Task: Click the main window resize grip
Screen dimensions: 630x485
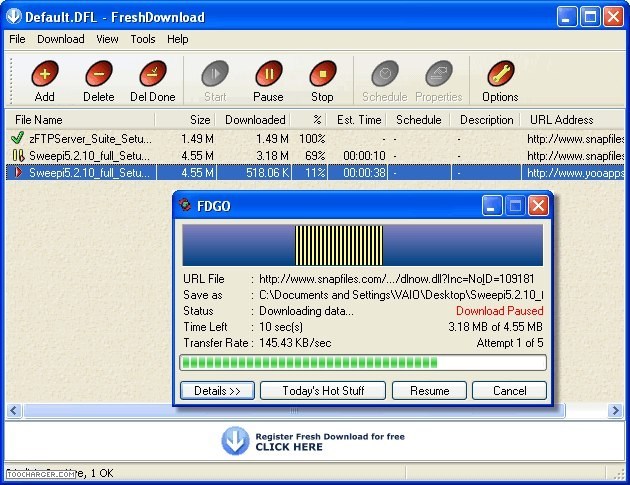Action: pos(619,474)
